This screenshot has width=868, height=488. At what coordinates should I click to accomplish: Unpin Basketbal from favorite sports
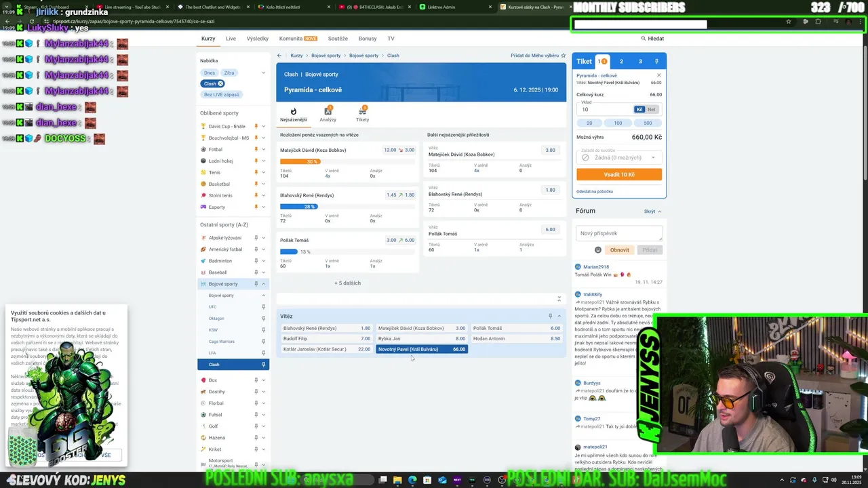tap(256, 184)
